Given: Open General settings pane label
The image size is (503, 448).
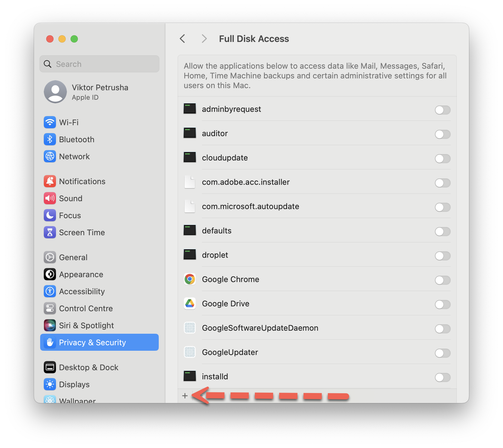Looking at the screenshot, I should (x=73, y=257).
